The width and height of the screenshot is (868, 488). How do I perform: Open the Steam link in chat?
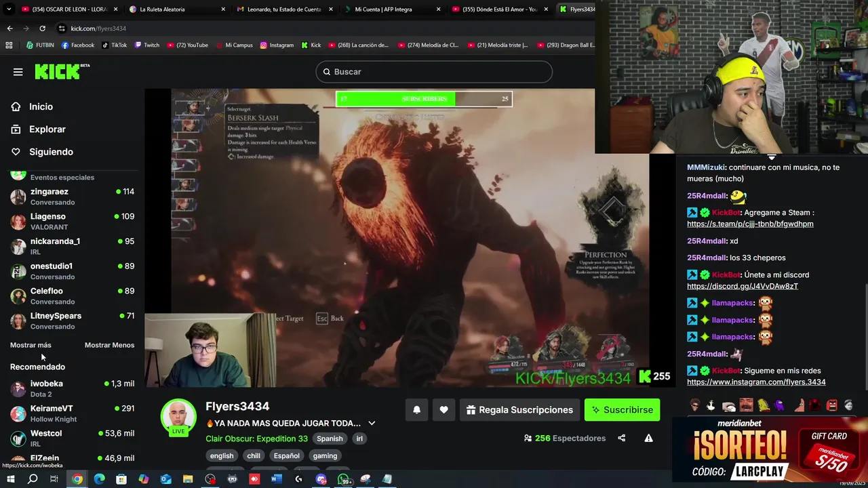tap(750, 224)
